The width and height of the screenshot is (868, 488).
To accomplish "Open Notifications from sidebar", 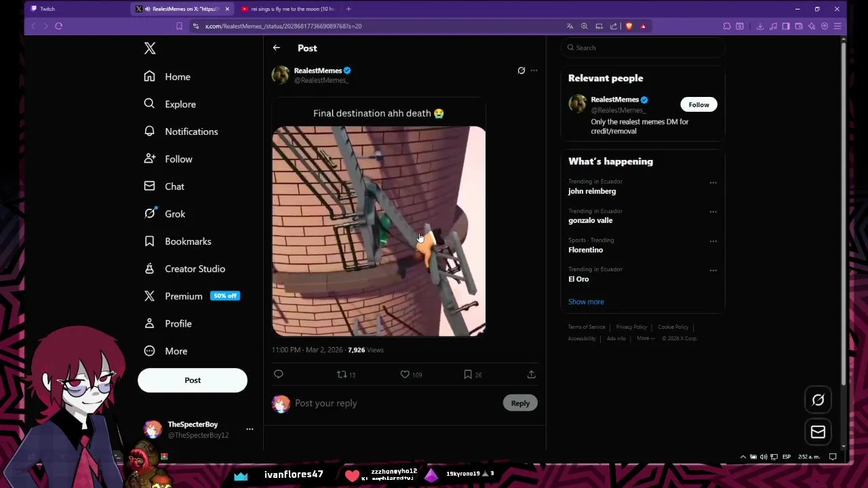I will [180, 131].
